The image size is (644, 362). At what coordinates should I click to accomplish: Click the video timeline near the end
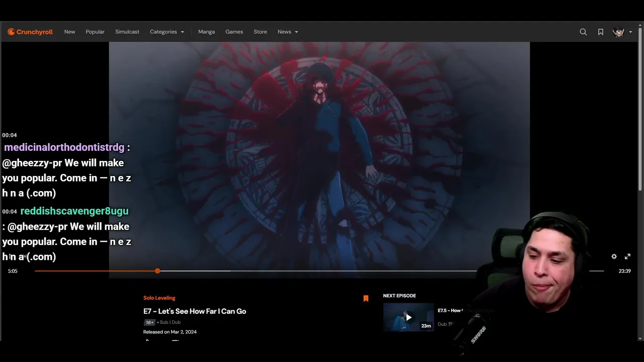pos(596,271)
